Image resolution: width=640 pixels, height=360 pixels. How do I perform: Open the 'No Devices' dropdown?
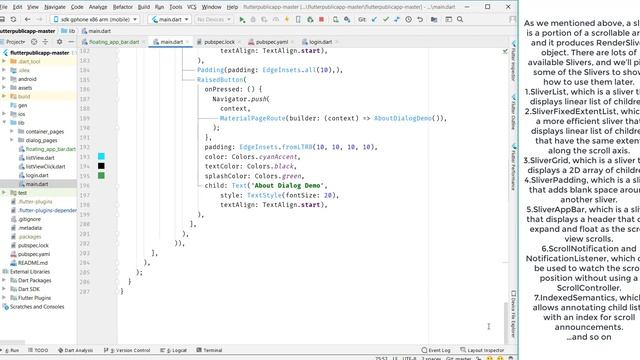pos(213,19)
